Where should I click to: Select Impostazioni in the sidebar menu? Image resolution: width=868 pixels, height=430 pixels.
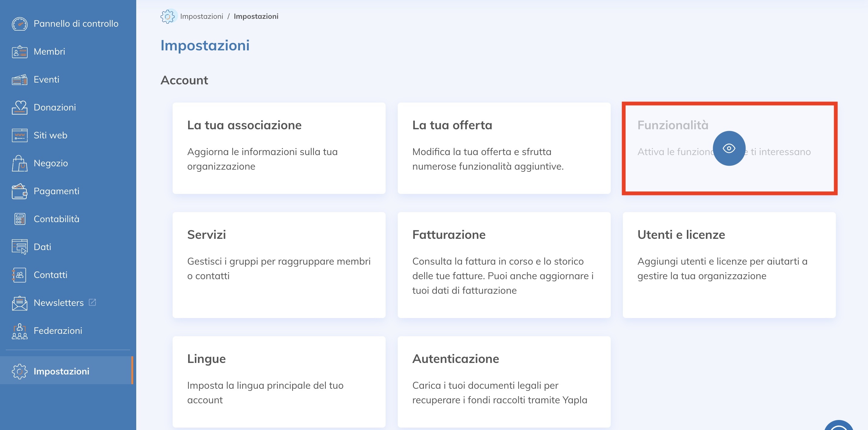61,371
